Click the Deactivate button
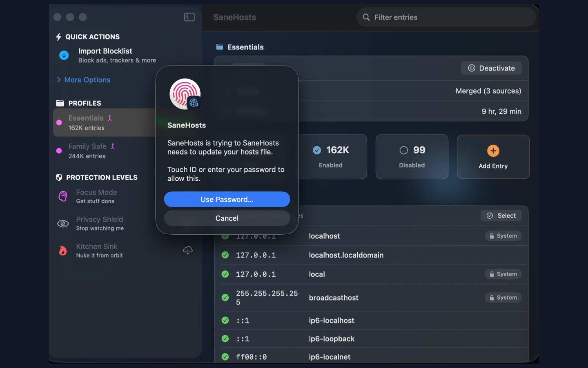Image resolution: width=588 pixels, height=368 pixels. click(x=491, y=68)
